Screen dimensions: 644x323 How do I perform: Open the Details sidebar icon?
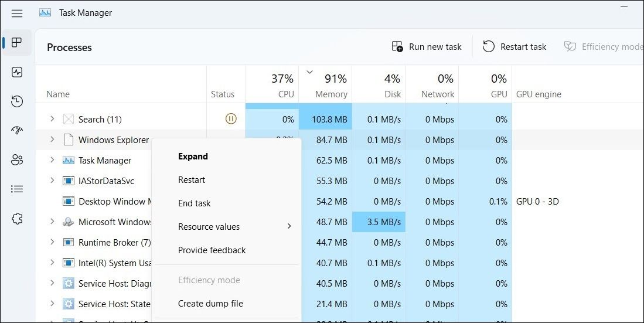[x=17, y=189]
